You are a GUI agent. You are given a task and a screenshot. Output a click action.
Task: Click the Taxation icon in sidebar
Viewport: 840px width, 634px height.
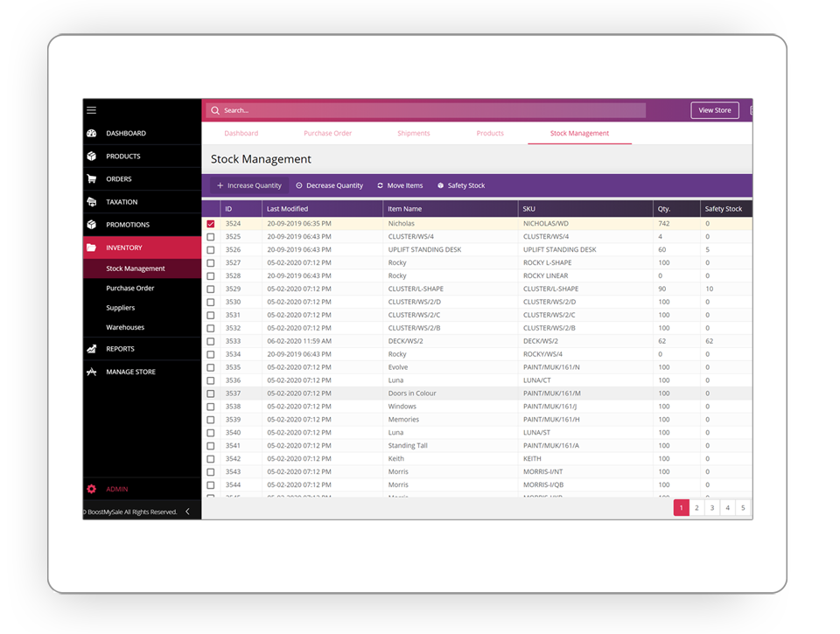(x=92, y=202)
